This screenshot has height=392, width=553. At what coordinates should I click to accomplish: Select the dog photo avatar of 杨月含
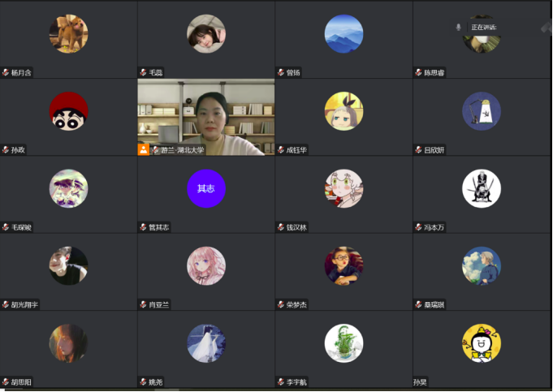68,34
